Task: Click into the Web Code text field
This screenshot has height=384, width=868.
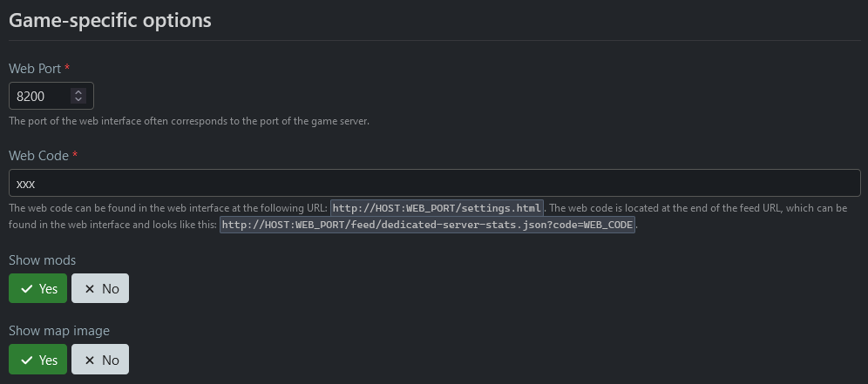Action: pos(434,184)
